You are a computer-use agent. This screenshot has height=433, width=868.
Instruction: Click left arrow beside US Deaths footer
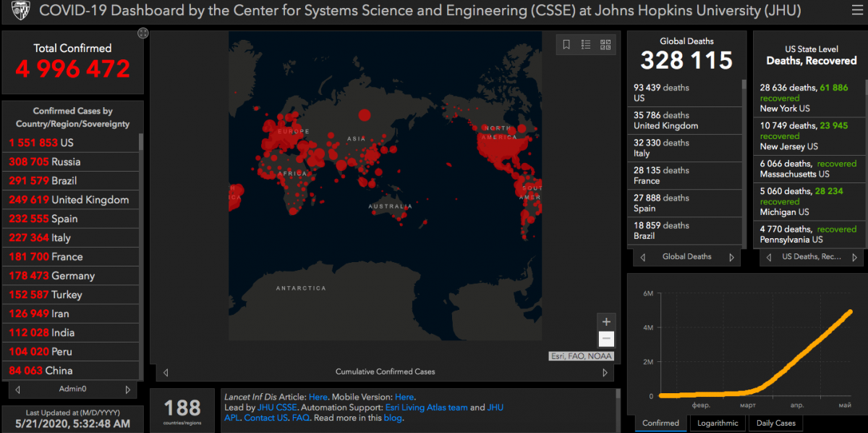click(768, 257)
